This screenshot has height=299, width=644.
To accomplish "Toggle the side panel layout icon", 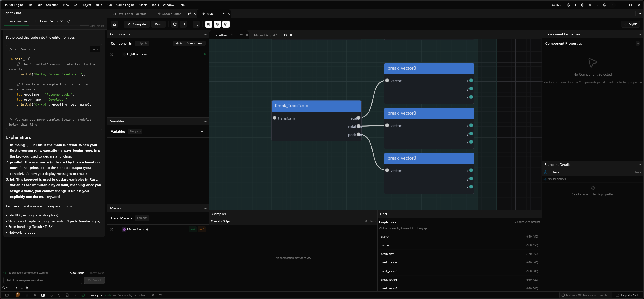I will pyautogui.click(x=43, y=295).
